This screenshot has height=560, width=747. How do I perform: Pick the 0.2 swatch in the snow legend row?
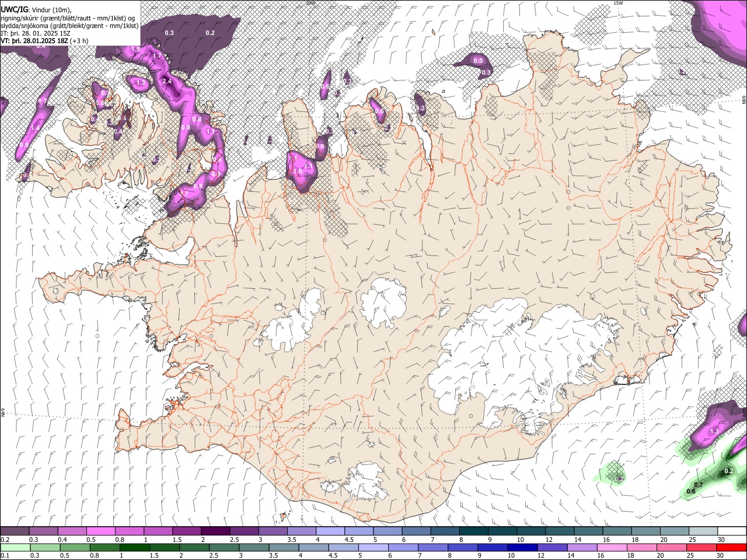coord(15,531)
